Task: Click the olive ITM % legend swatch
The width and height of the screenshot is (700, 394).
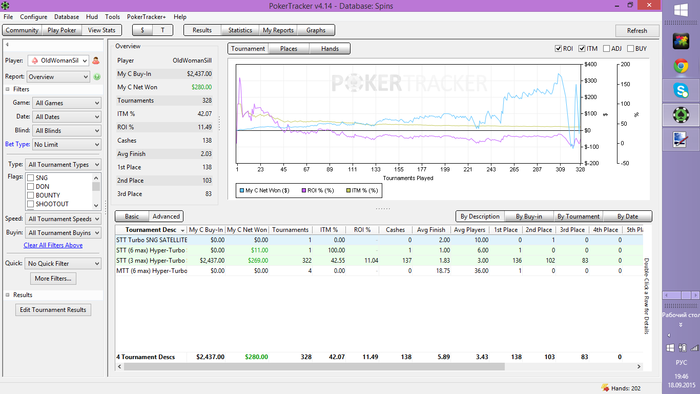Action: [x=348, y=191]
